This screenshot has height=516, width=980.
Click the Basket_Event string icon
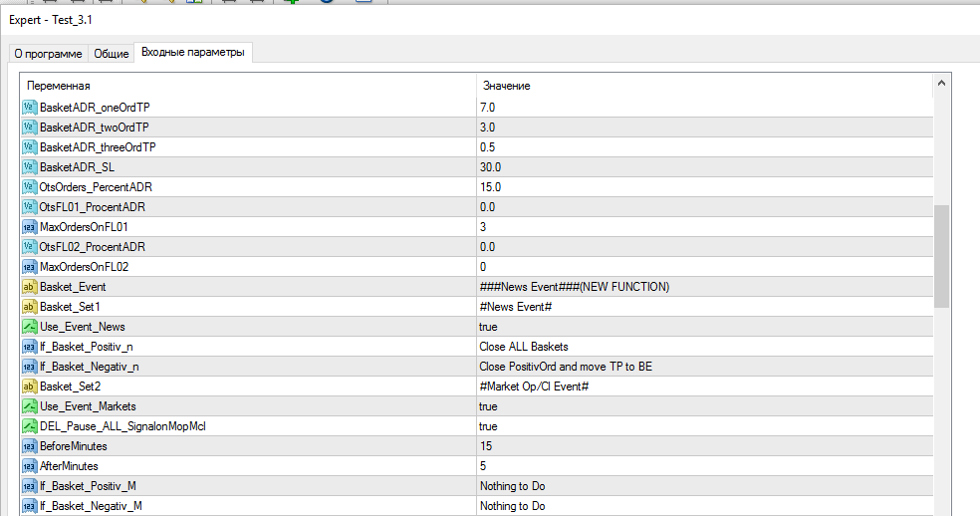(29, 287)
